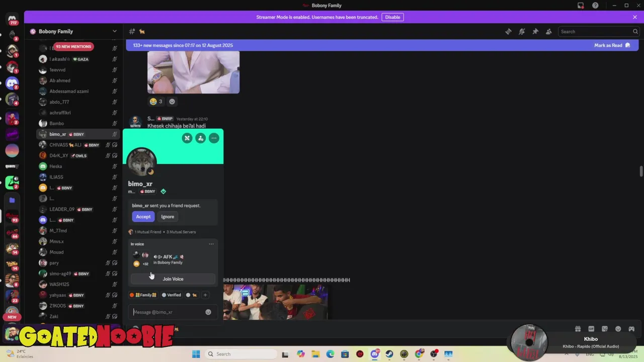The height and width of the screenshot is (362, 644).
Task: Add reaction using smiley button under image
Action: 172,102
